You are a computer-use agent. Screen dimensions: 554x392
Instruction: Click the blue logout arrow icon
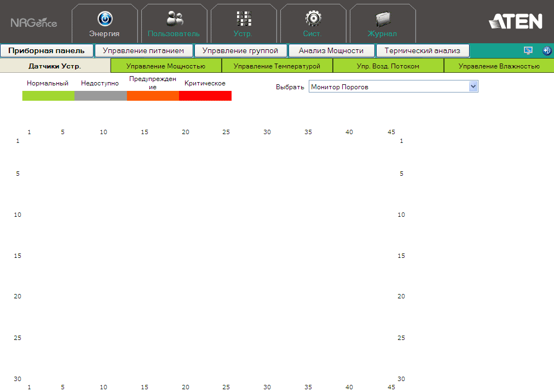[547, 50]
